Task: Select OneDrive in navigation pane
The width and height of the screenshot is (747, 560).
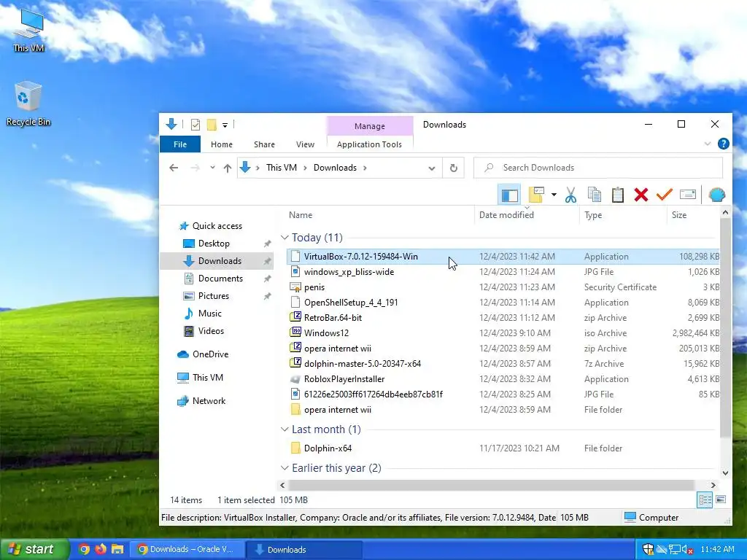Action: click(210, 354)
